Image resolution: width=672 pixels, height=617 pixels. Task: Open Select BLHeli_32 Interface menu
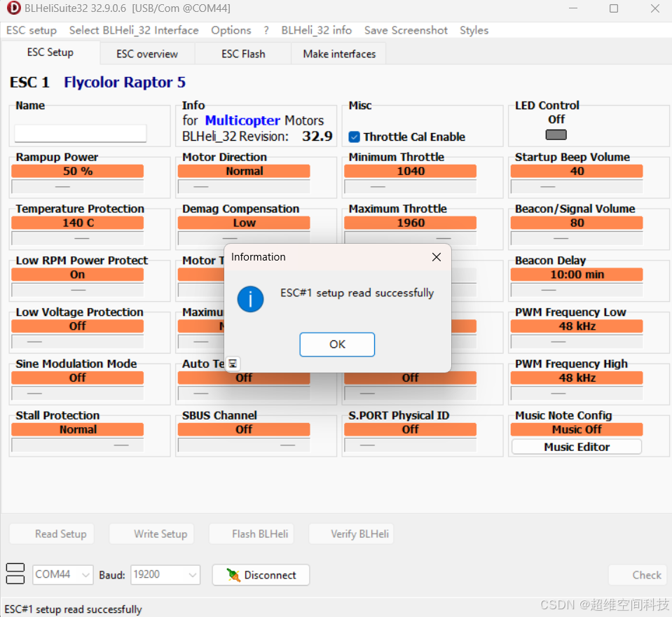134,30
